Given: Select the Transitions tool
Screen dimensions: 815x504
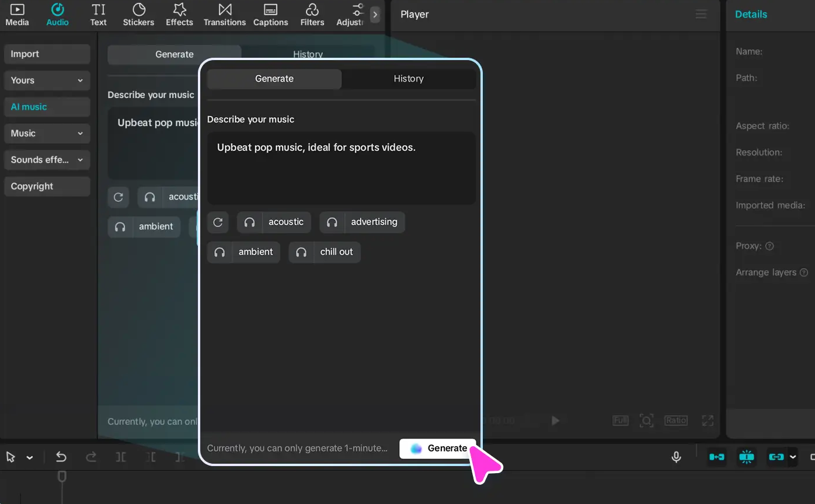Looking at the screenshot, I should click(224, 15).
